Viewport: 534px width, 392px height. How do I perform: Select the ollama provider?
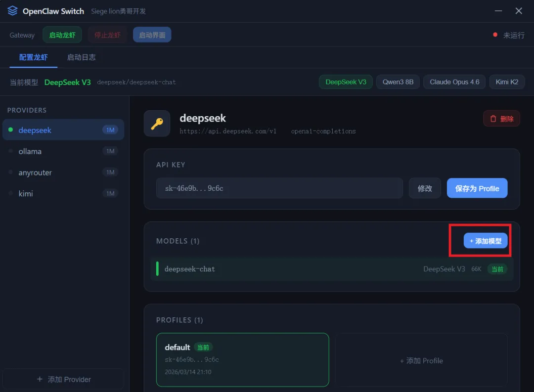[63, 151]
